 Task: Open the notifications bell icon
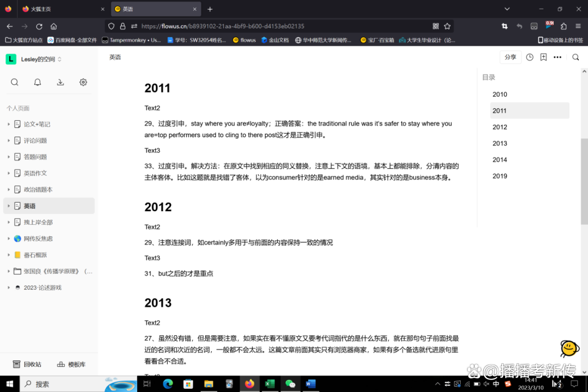point(38,82)
